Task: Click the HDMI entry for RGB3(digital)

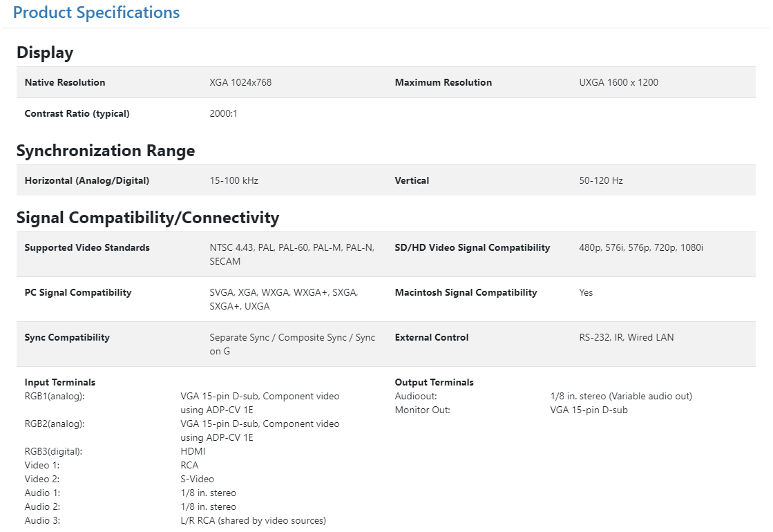Action: pos(193,451)
